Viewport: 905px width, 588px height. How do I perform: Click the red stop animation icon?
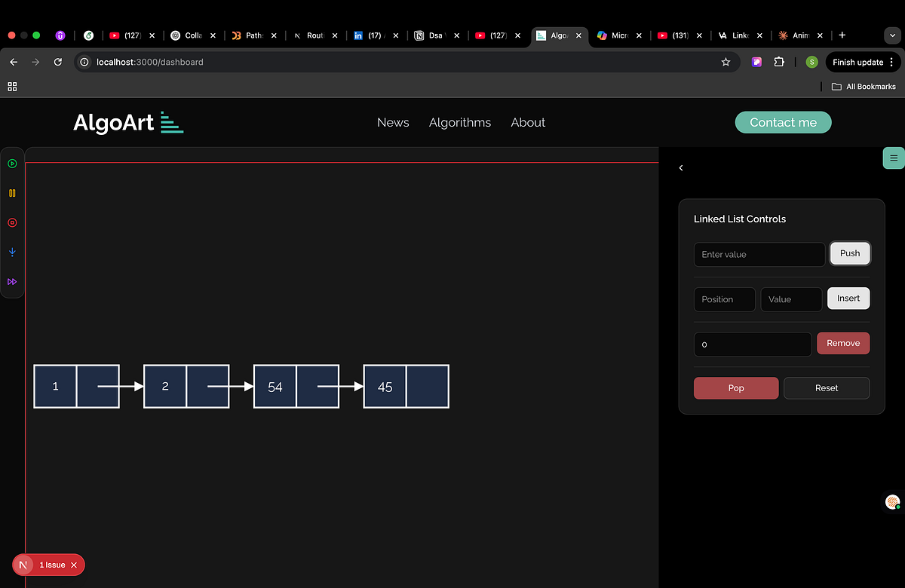[x=12, y=222]
